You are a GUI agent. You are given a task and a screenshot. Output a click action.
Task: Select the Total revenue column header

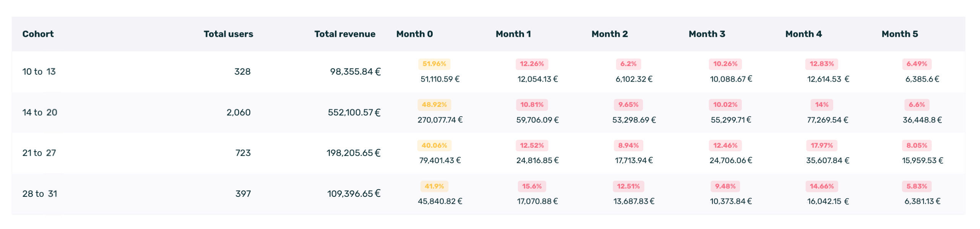click(344, 34)
